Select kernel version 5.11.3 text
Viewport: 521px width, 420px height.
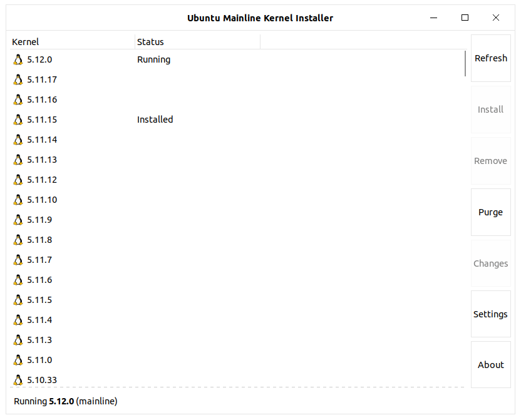(x=39, y=340)
